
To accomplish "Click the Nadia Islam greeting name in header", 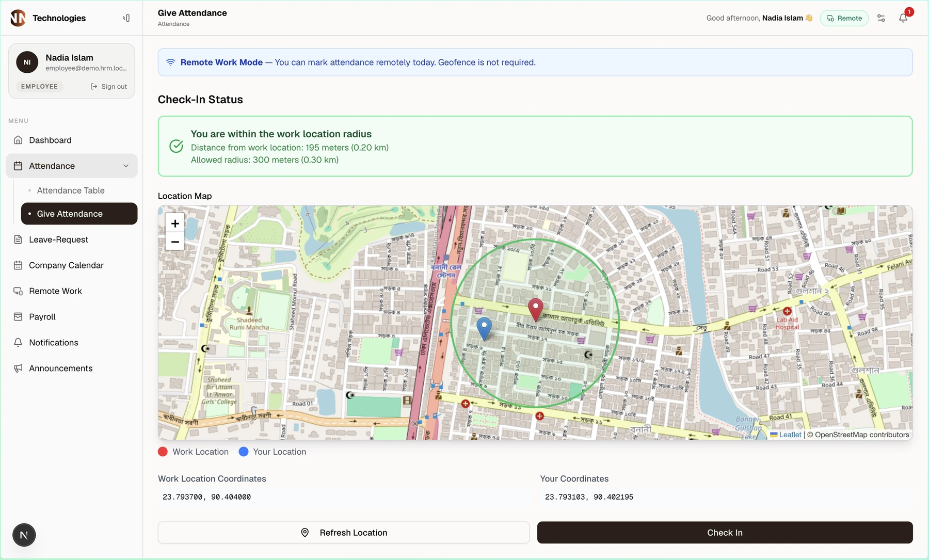I will 782,18.
